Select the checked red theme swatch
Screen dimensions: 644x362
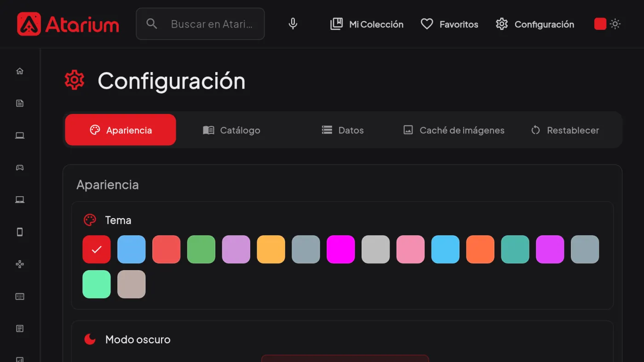(x=97, y=249)
